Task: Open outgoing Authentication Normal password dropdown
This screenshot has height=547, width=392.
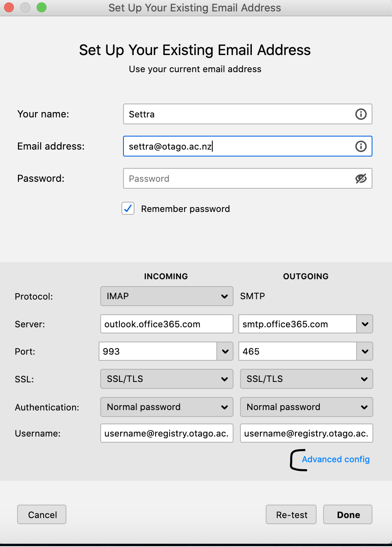Action: [306, 407]
